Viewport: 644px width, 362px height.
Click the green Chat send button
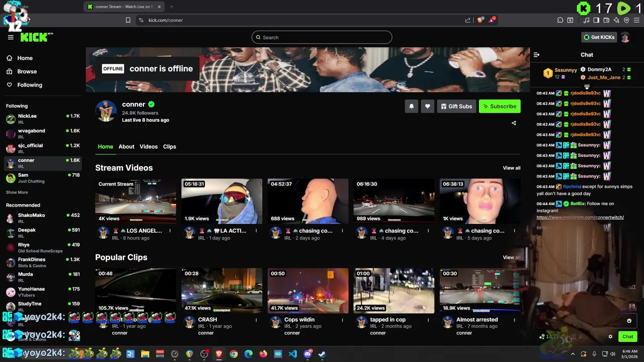tap(628, 337)
